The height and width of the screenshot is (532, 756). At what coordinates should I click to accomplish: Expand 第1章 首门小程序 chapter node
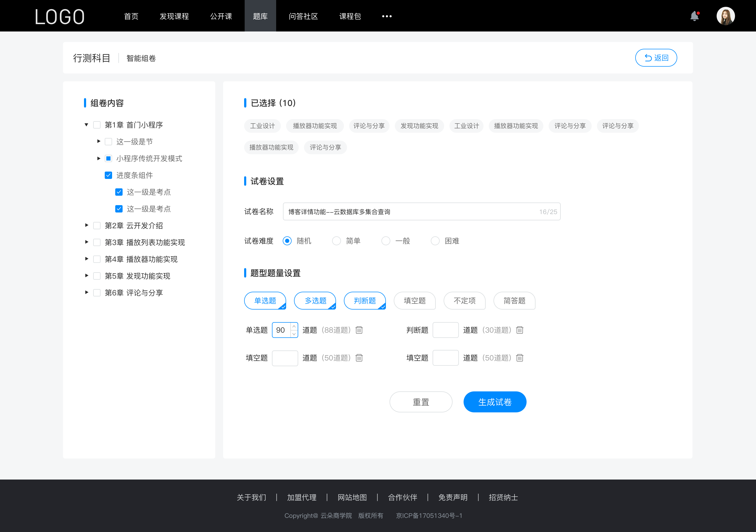[x=87, y=124]
